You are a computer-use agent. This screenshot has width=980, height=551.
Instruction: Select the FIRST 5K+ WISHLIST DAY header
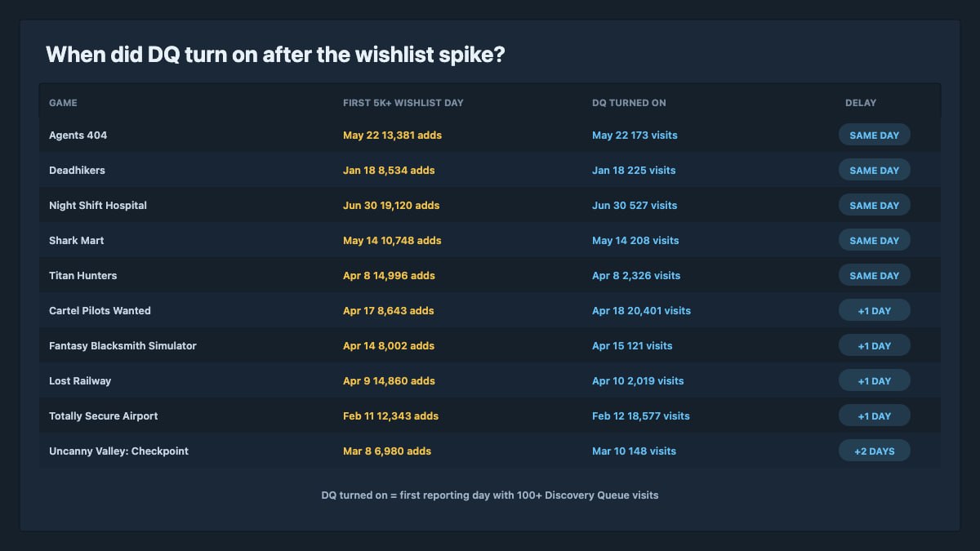pos(403,103)
